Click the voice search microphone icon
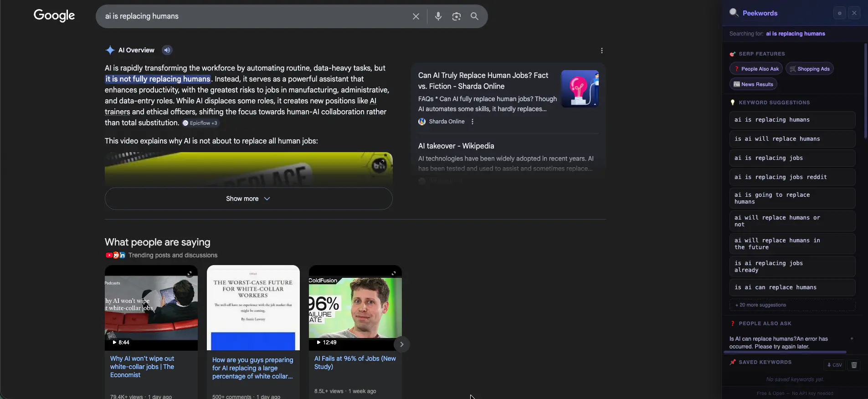 (x=438, y=16)
